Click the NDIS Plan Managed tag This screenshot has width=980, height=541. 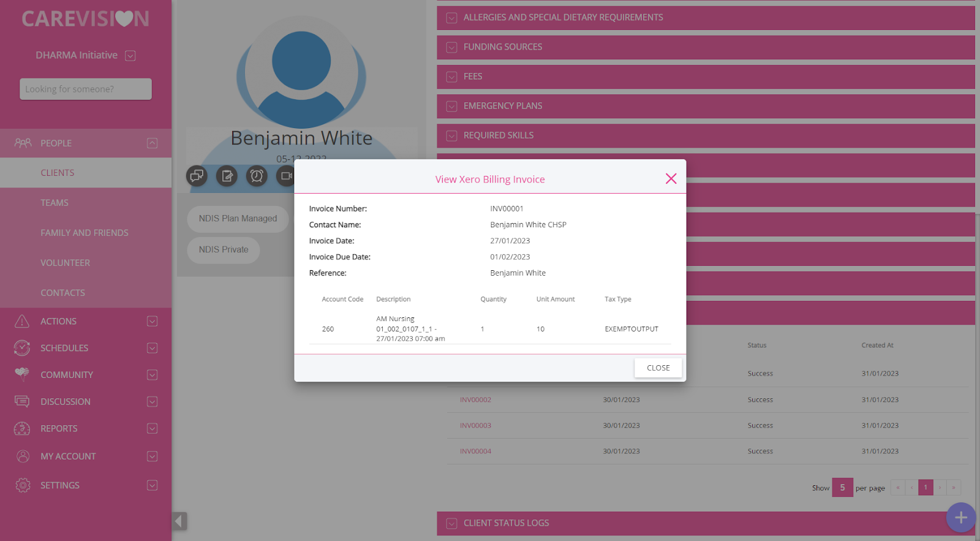(238, 219)
